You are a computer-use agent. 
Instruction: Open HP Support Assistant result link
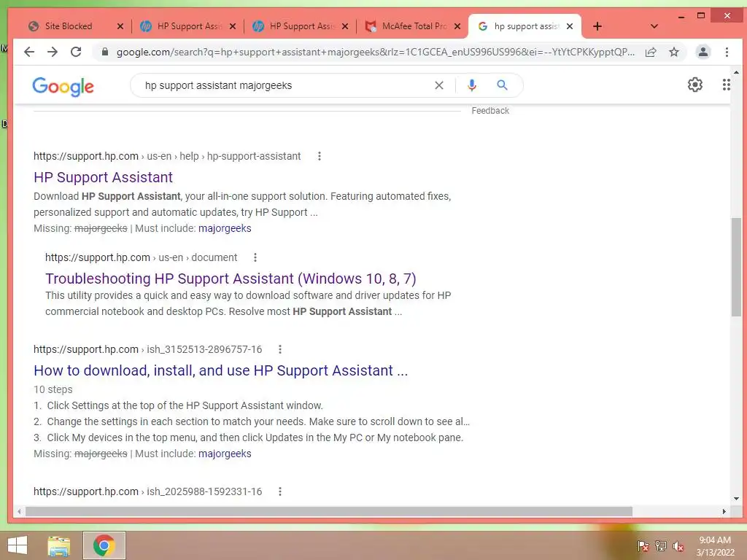103,177
